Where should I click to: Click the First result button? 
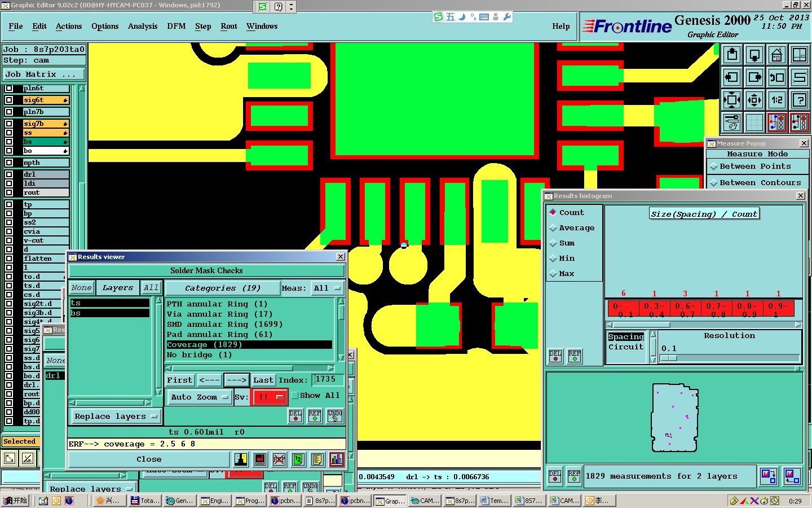180,380
